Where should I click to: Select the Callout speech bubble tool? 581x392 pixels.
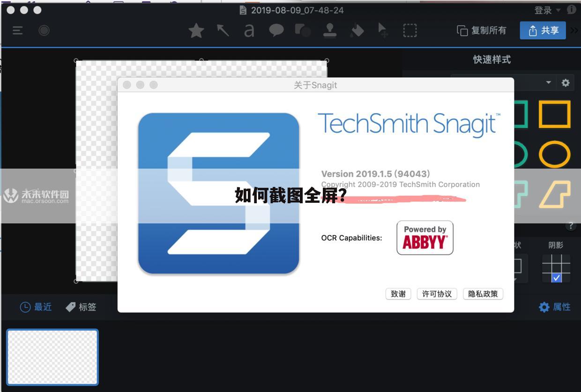click(x=276, y=31)
